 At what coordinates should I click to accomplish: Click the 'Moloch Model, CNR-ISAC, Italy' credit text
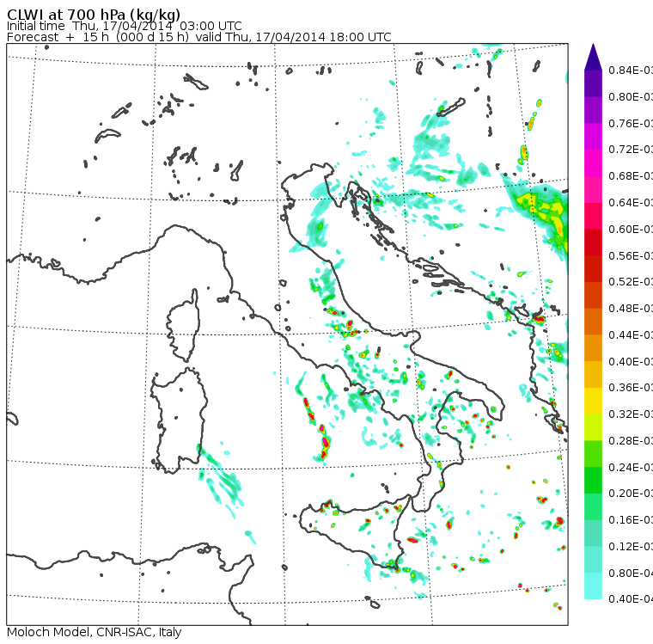pyautogui.click(x=95, y=632)
